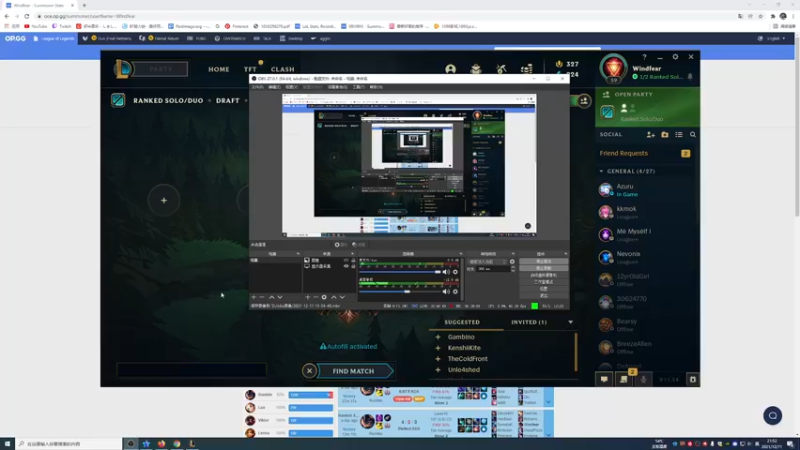Open the League client loot hammer icon
Image resolution: width=800 pixels, height=450 pixels.
[501, 69]
